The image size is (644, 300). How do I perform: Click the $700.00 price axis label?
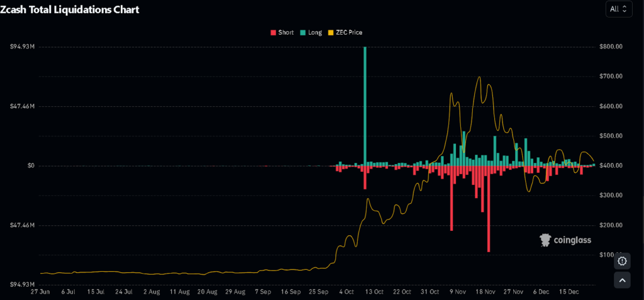tap(611, 77)
